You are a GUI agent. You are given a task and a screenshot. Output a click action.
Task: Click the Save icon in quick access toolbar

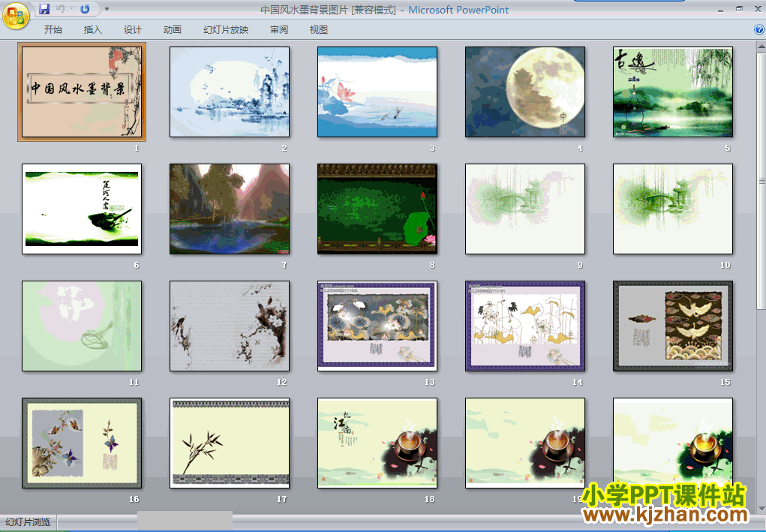click(44, 9)
